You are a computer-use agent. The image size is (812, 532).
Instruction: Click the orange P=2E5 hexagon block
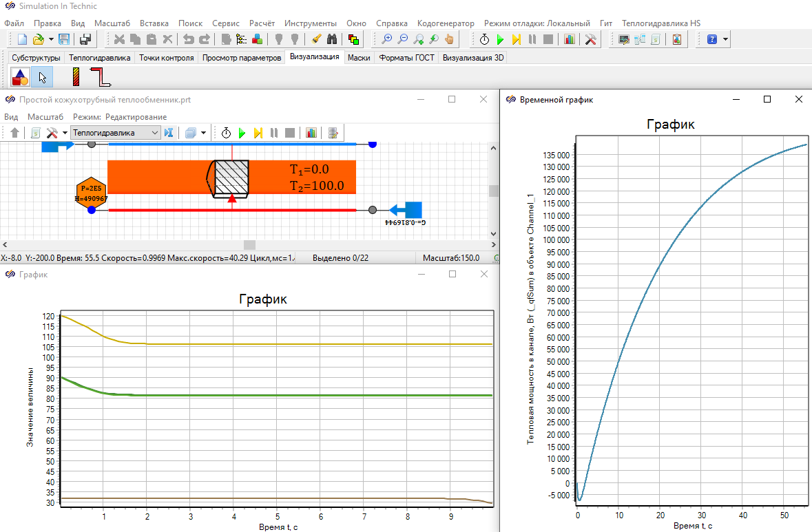(x=92, y=193)
